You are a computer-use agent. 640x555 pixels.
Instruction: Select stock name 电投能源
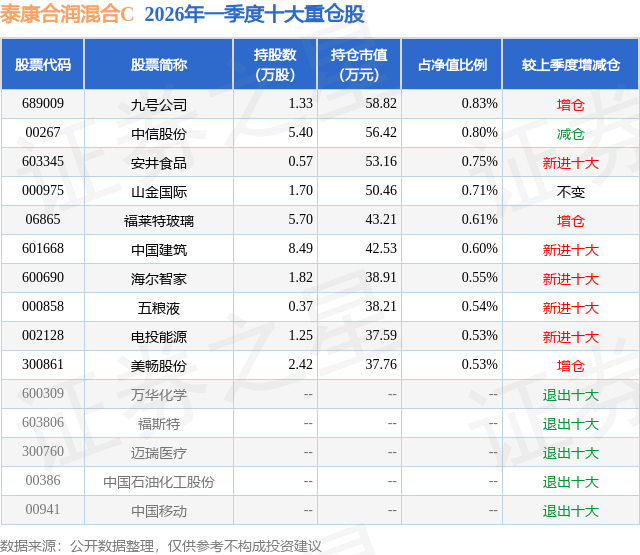159,337
